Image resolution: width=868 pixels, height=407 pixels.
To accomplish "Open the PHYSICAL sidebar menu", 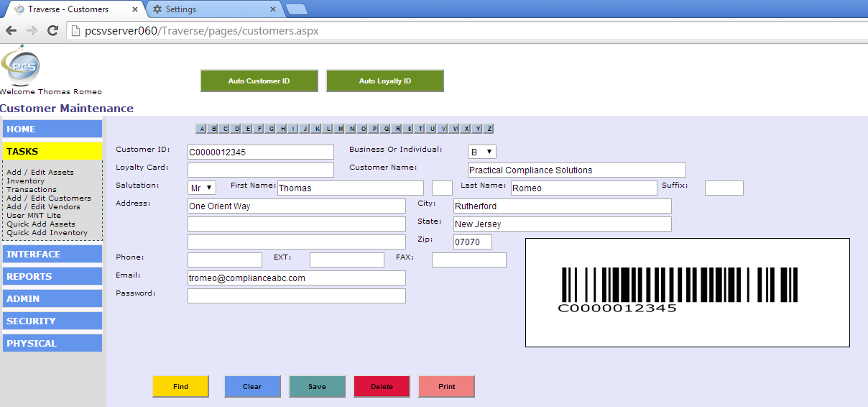I will [52, 343].
